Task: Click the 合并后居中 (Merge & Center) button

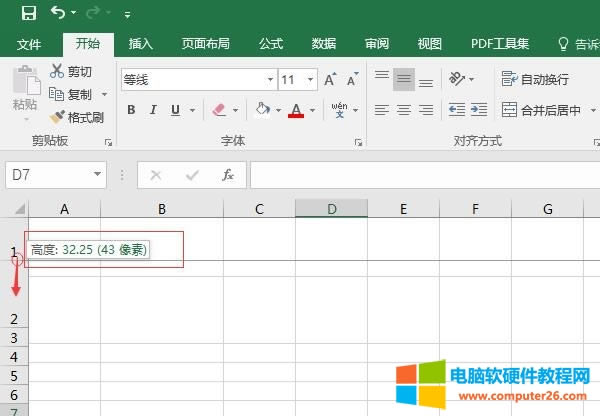Action: click(x=540, y=110)
